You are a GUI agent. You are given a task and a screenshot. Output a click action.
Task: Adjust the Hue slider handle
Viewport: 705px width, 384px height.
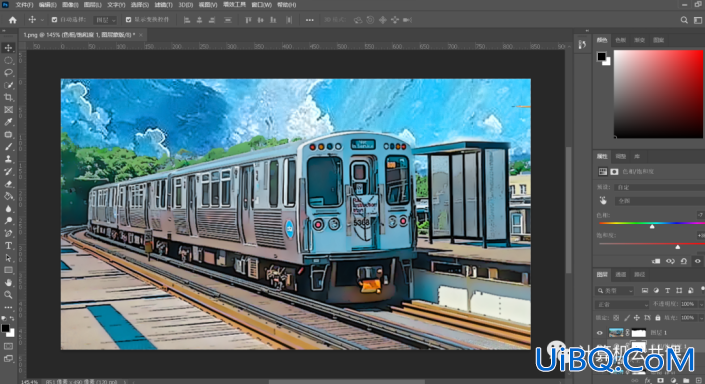[x=652, y=227]
